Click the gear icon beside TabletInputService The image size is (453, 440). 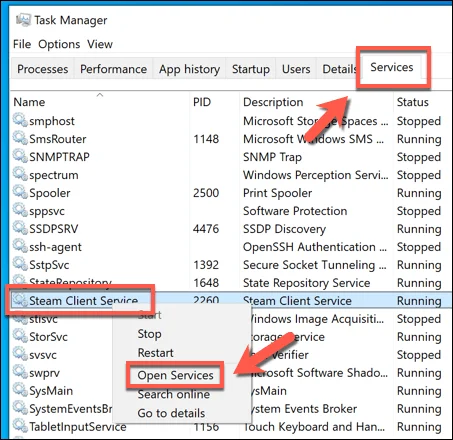click(20, 426)
